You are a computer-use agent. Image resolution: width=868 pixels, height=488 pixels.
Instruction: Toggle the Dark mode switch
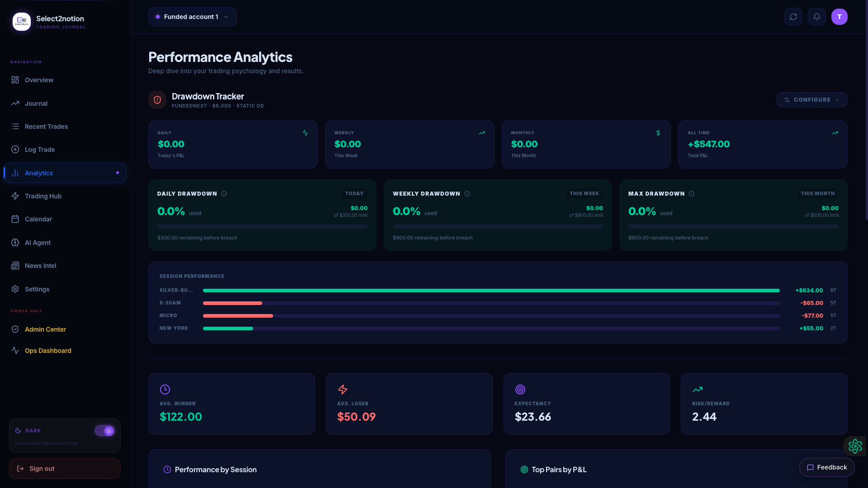pyautogui.click(x=104, y=431)
